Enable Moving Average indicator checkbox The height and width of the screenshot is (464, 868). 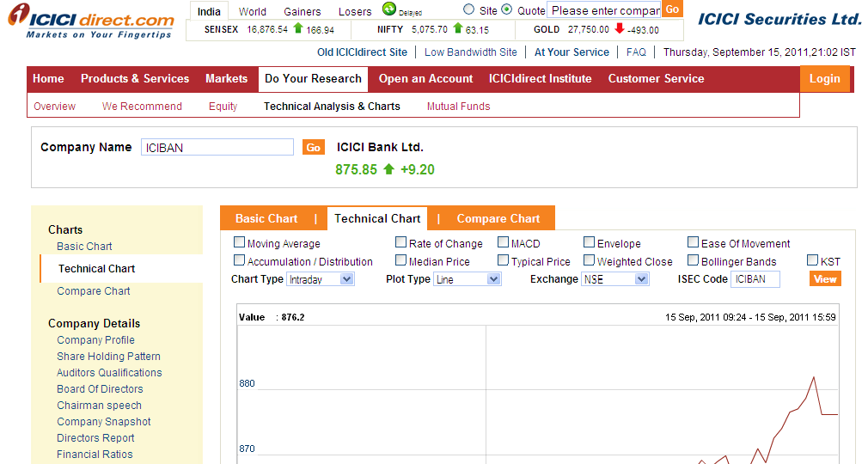pos(239,242)
